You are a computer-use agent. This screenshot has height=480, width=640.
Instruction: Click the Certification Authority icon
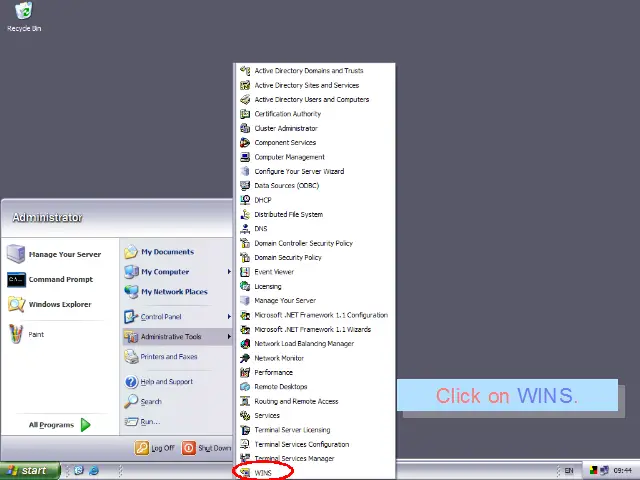tap(245, 114)
